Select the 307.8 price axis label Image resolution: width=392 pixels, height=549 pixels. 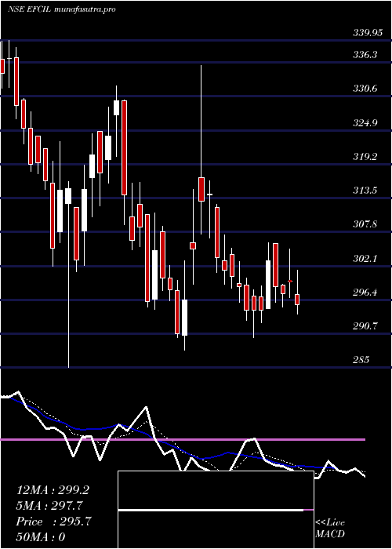pyautogui.click(x=365, y=224)
